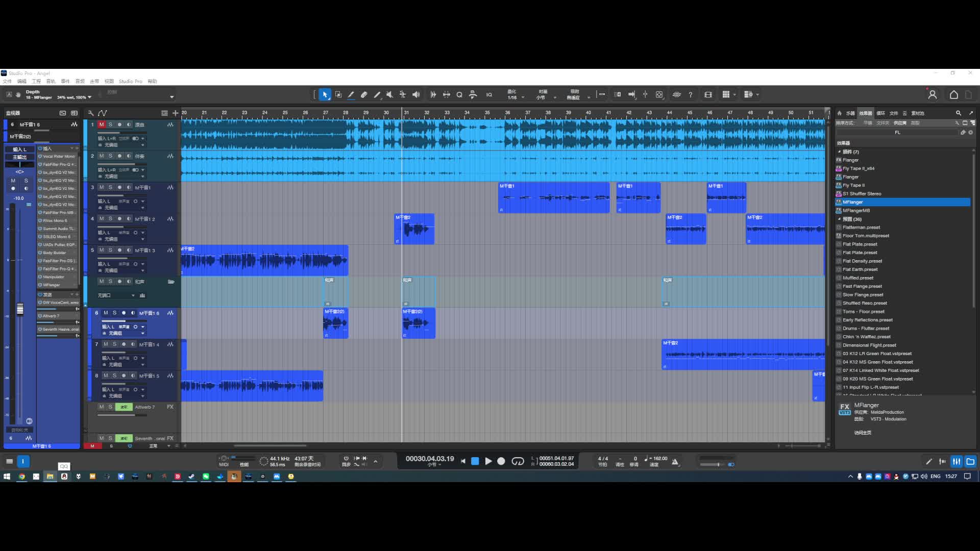The width and height of the screenshot is (980, 551).
Task: Collapse the 预置 (36) presets list
Action: (x=839, y=219)
